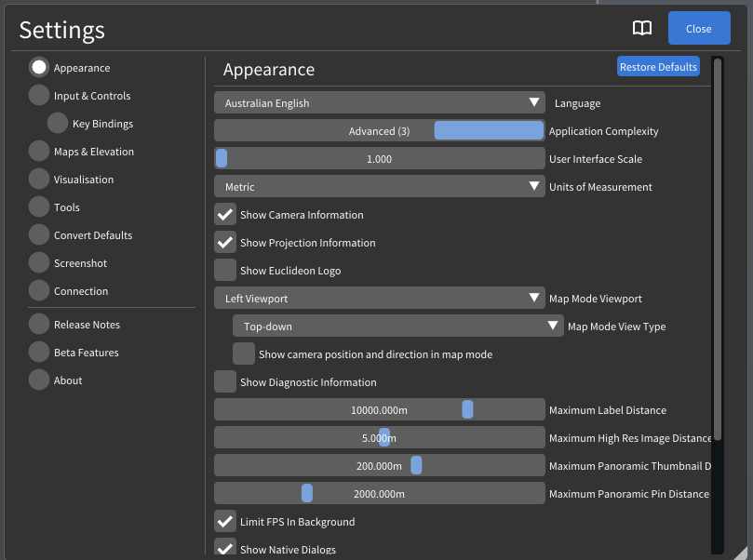Adjust the Application Complexity slider

click(380, 130)
